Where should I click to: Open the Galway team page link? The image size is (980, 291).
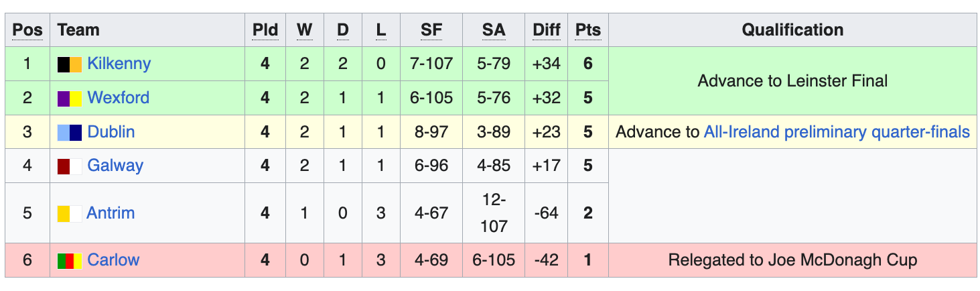(x=115, y=166)
